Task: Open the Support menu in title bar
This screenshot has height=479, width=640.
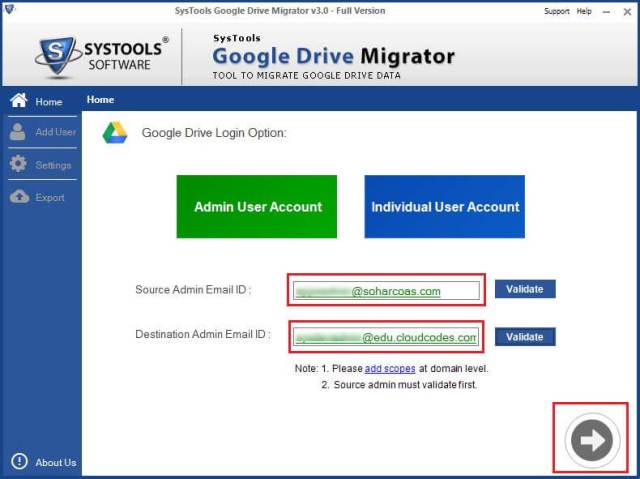Action: tap(556, 11)
